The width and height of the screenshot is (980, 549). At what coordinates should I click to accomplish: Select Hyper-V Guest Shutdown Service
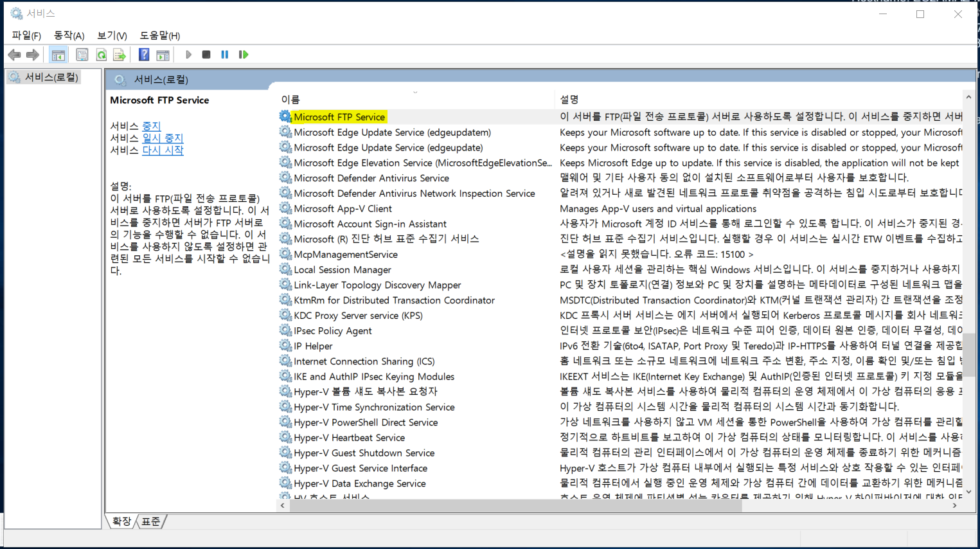(364, 453)
